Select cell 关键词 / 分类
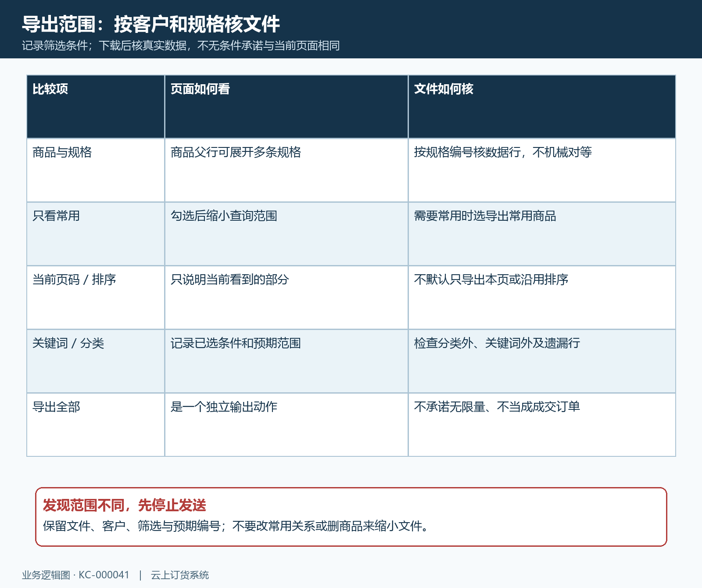This screenshot has height=588, width=702. pos(96,361)
